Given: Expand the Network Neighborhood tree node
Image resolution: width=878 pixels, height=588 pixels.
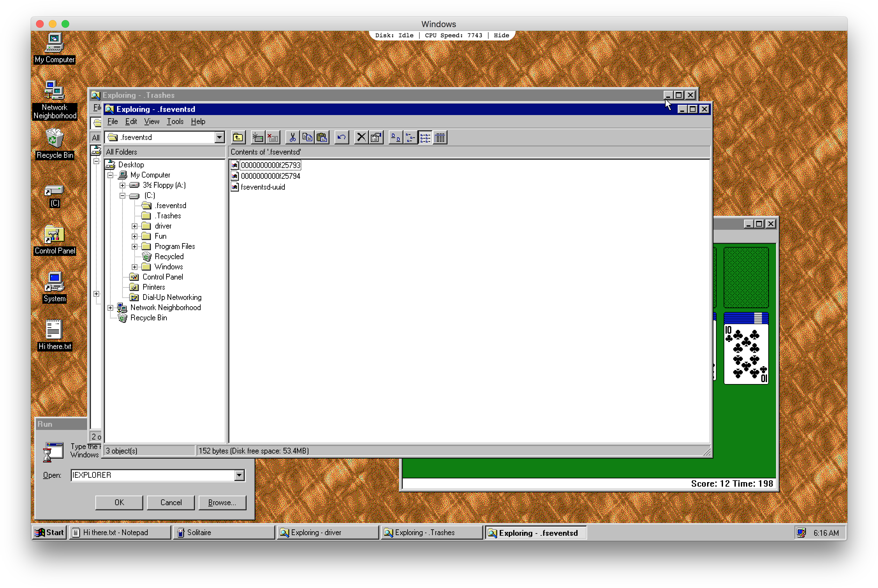Looking at the screenshot, I should (x=110, y=308).
